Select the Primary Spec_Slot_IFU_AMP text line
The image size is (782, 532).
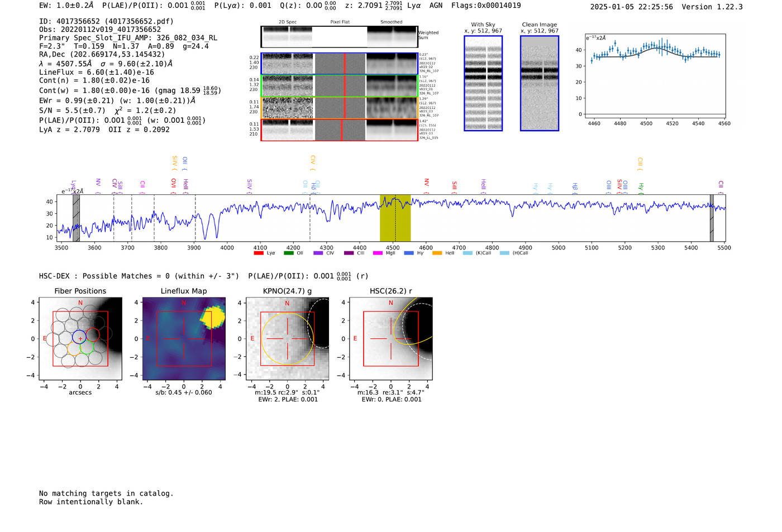(x=128, y=38)
